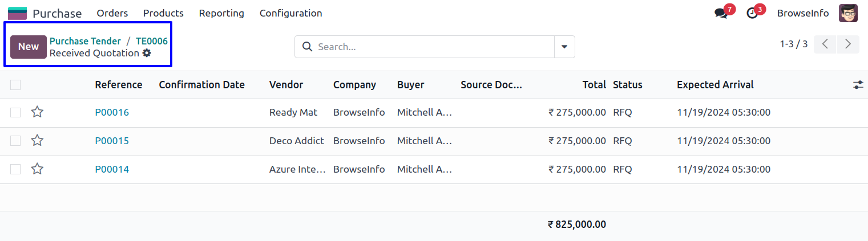Tick the checkbox for row P00016
Screen dimensions: 868x241
pyautogui.click(x=15, y=112)
